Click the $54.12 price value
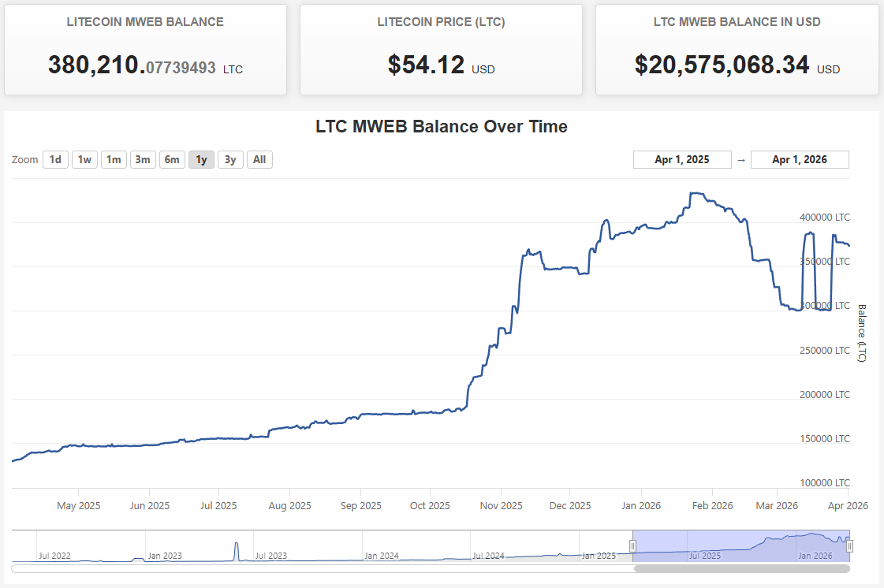The height and width of the screenshot is (588, 884). (426, 65)
